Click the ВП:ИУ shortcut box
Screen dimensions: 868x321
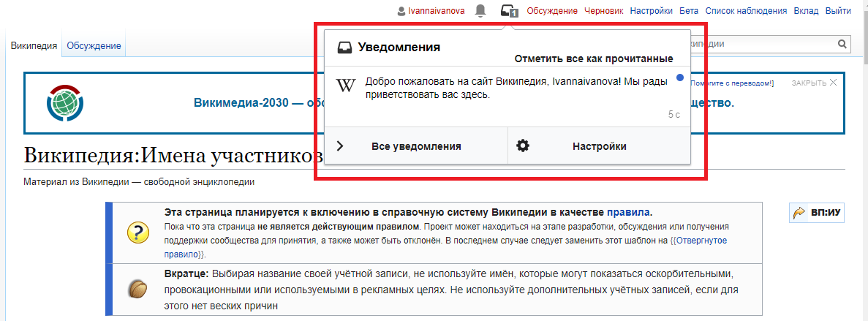[818, 214]
